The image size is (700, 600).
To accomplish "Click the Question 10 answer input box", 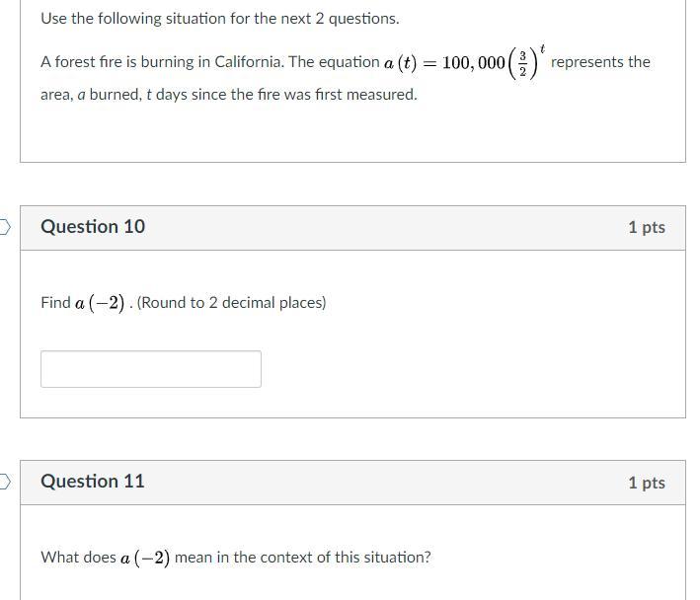I will pos(151,369).
